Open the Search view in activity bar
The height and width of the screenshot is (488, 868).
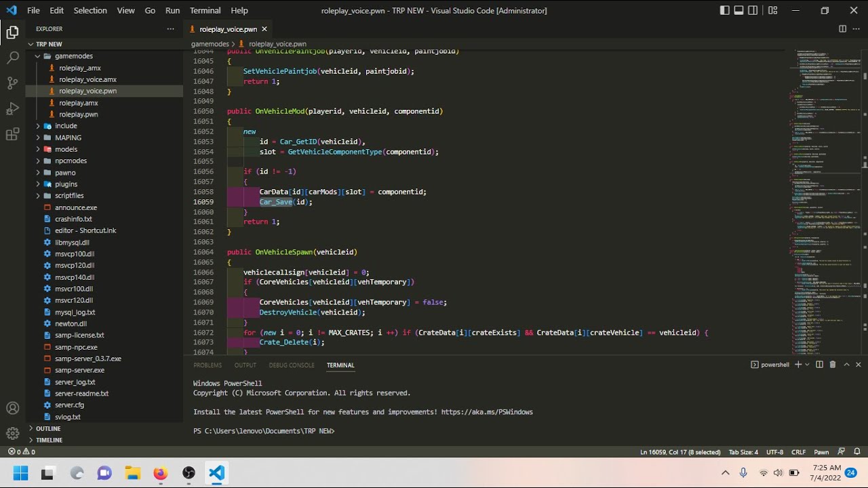pyautogui.click(x=12, y=58)
